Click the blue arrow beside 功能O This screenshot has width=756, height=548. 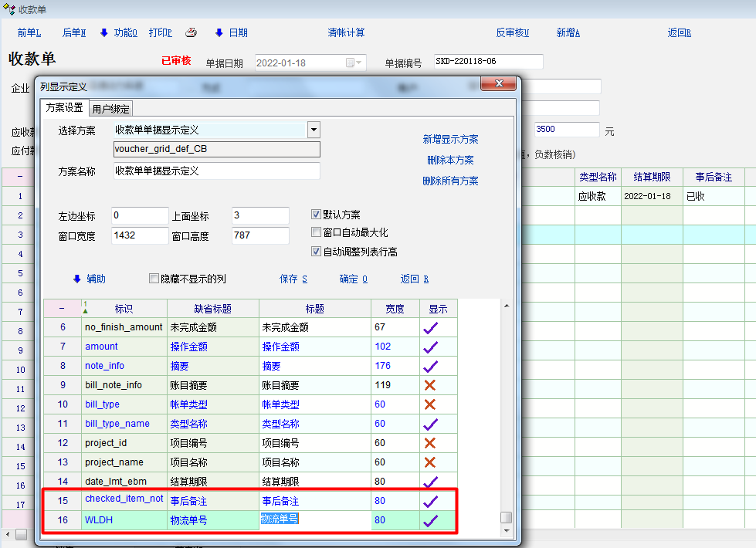tap(104, 32)
